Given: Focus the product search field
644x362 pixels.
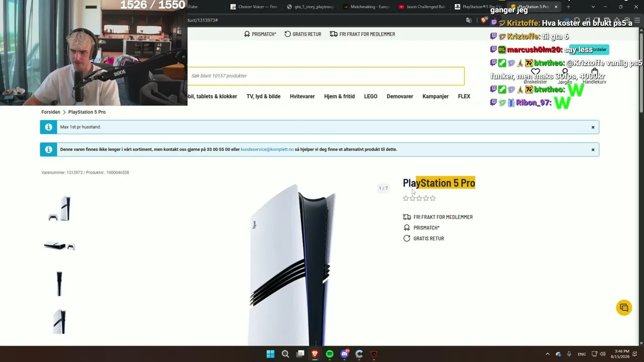Looking at the screenshot, I should tap(326, 76).
